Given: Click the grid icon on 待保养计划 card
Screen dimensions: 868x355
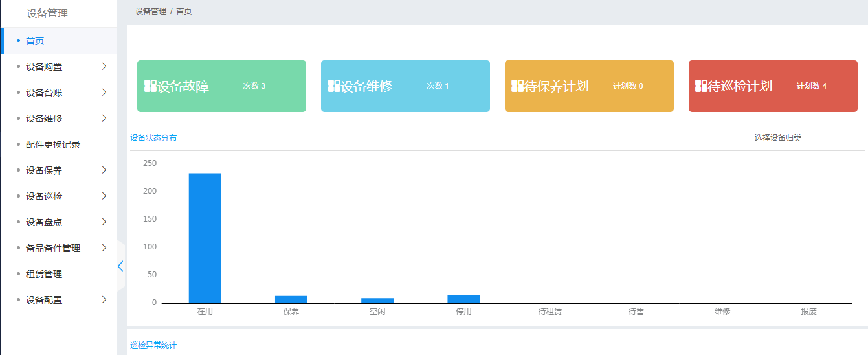Looking at the screenshot, I should coord(518,86).
